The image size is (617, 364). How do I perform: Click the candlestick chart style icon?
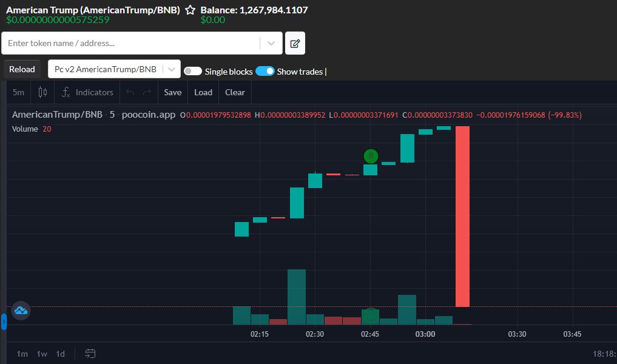coord(42,92)
